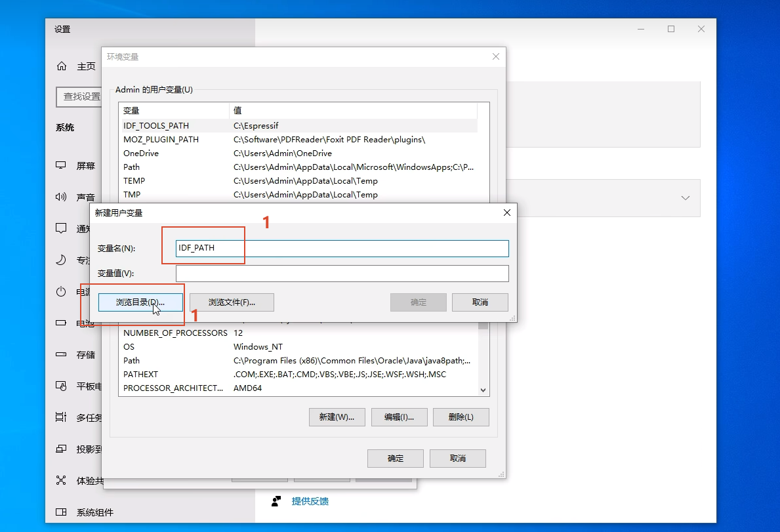Close the 环境变量 dialog
780x532 pixels.
[x=496, y=56]
